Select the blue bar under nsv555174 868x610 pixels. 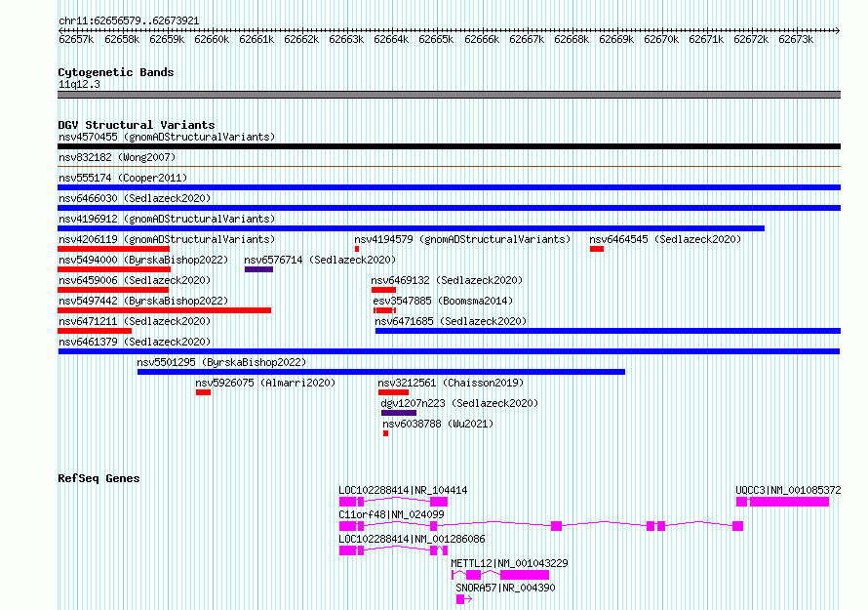click(449, 187)
